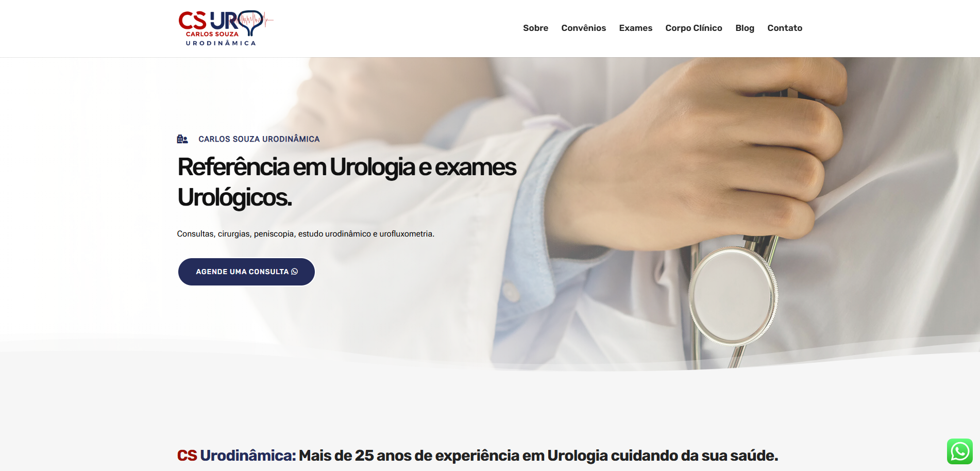Click the doctor's hand in the hero photo
Screen dimensions: 980x471
(x=711, y=155)
